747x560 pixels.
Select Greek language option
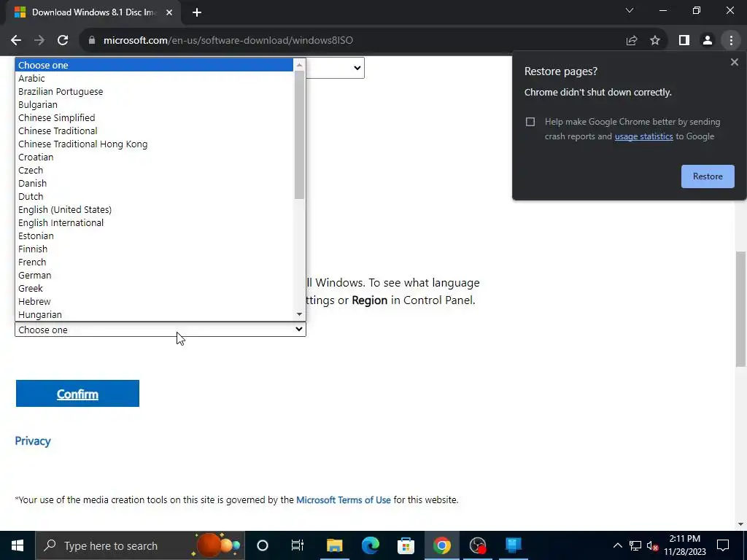[x=154, y=289]
